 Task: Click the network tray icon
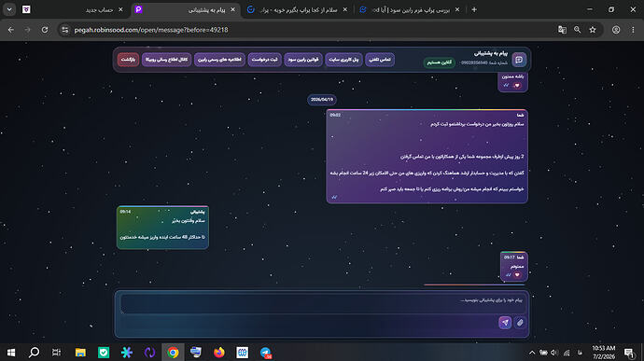[x=567, y=353]
